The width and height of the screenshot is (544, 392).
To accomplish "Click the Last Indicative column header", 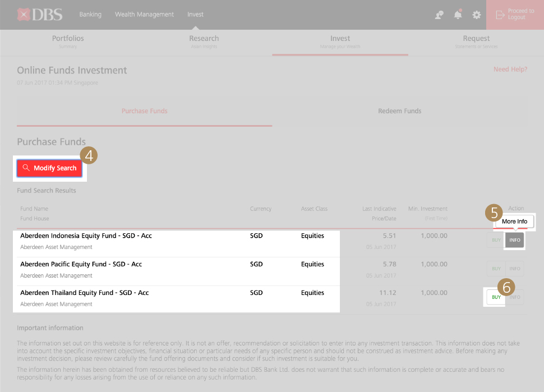I will click(379, 209).
